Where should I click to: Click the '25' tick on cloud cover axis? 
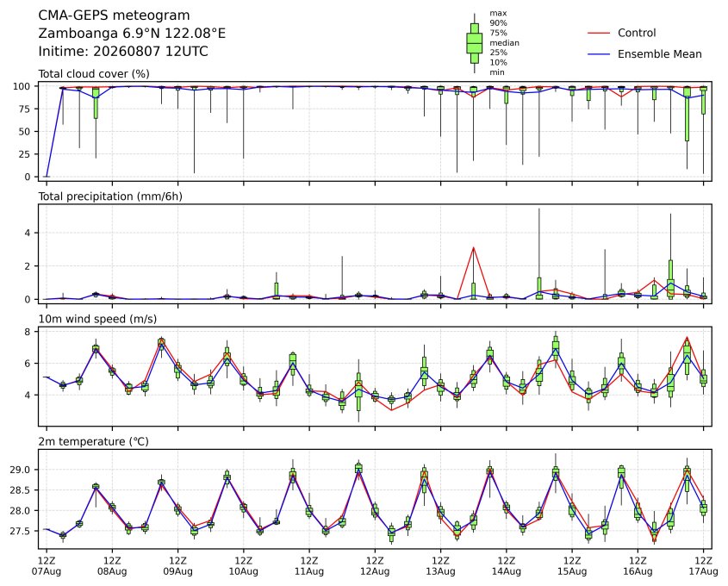coord(25,154)
